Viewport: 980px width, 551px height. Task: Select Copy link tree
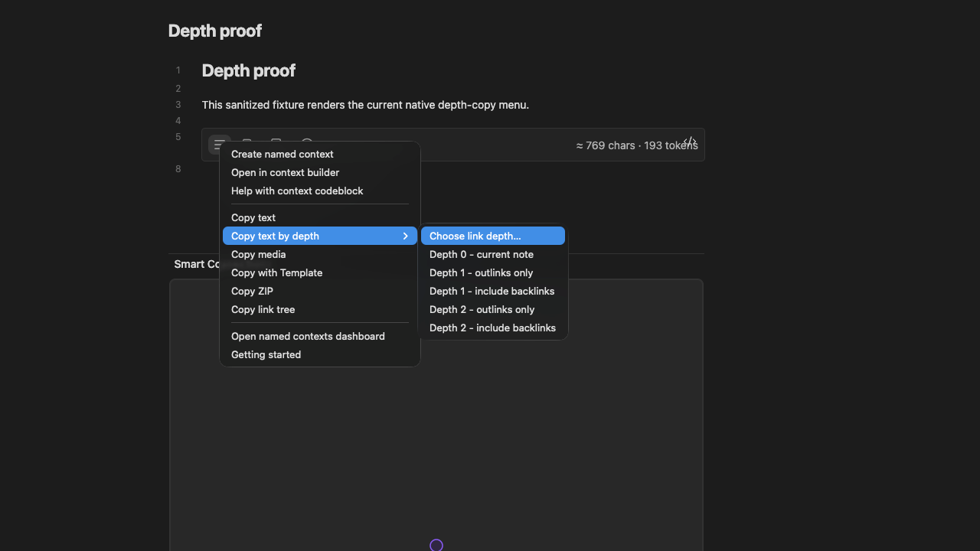[320, 309]
